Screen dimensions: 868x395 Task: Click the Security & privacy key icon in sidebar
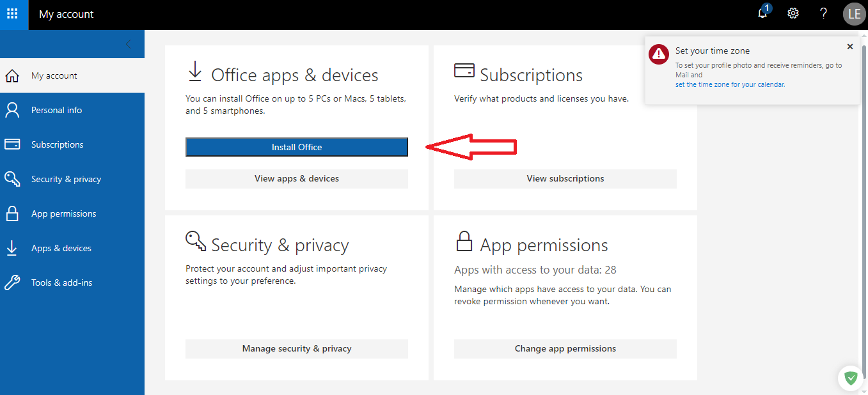click(12, 179)
